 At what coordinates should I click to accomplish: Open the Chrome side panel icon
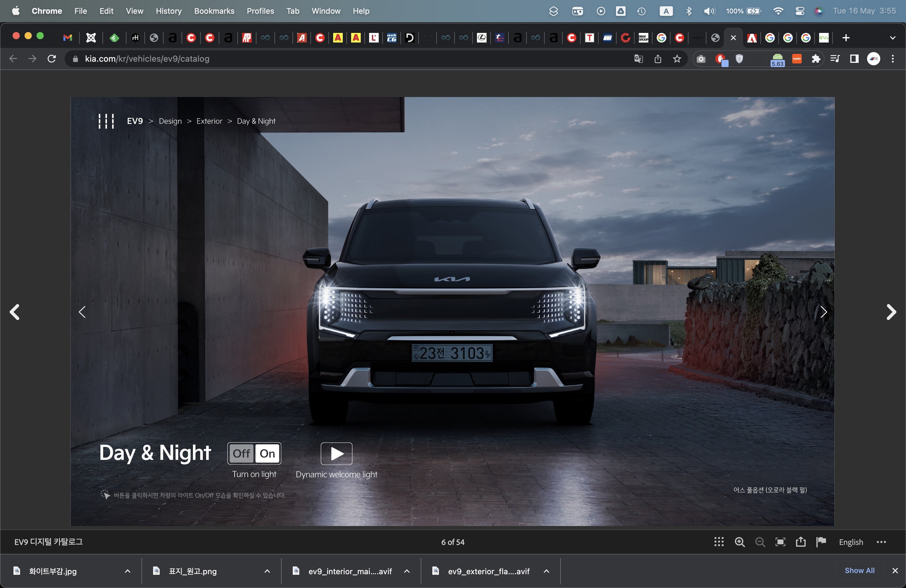point(854,59)
